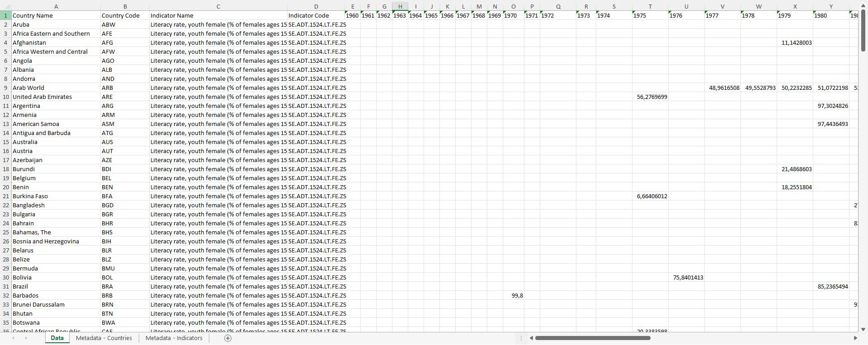The height and width of the screenshot is (345, 868).
Task: Click the Country Code header cell
Action: (125, 15)
